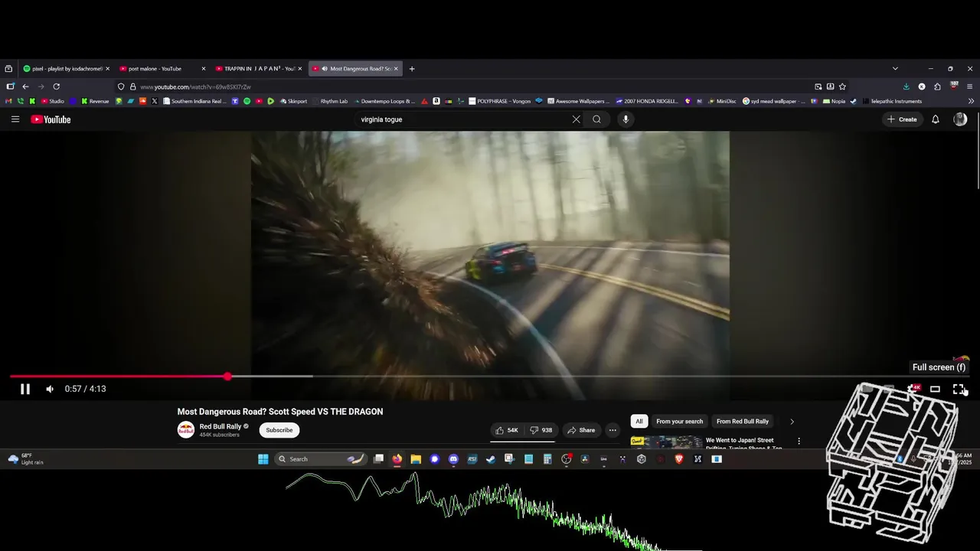The height and width of the screenshot is (551, 980).
Task: Open YouTube notifications bell
Action: click(935, 119)
